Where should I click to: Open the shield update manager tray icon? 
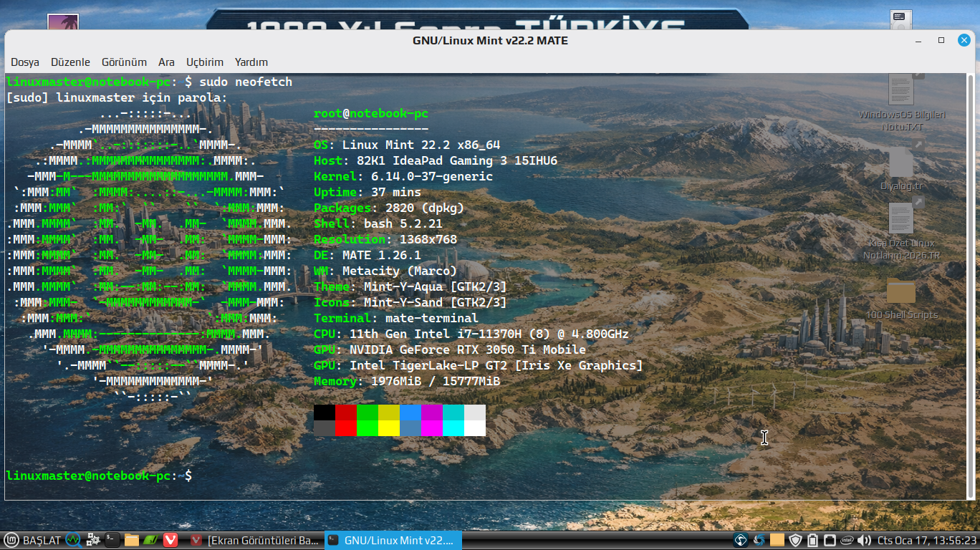pyautogui.click(x=795, y=540)
